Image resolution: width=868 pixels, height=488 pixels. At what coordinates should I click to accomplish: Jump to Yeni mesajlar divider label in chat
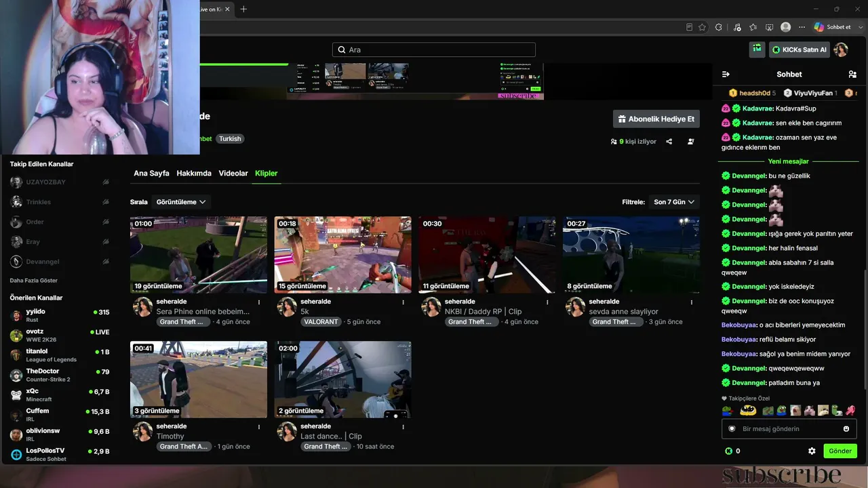pyautogui.click(x=788, y=161)
